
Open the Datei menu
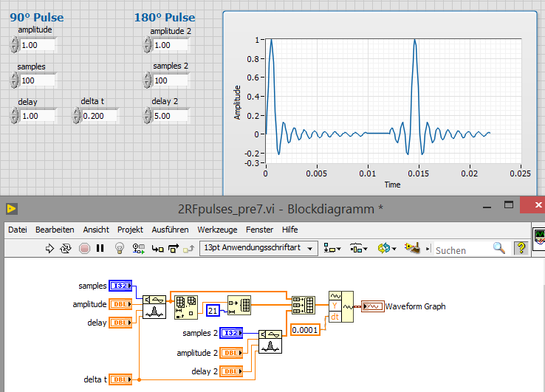(18, 230)
